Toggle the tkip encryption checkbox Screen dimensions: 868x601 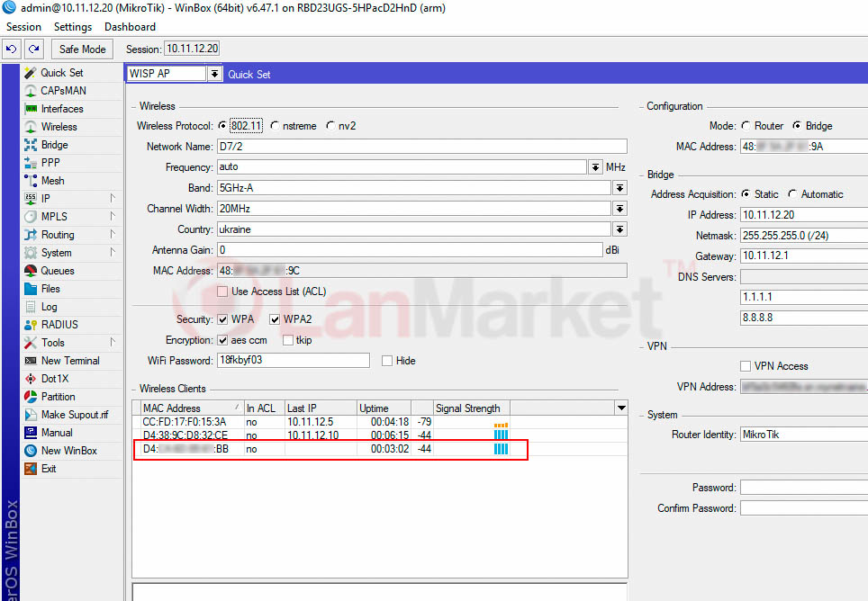click(288, 340)
